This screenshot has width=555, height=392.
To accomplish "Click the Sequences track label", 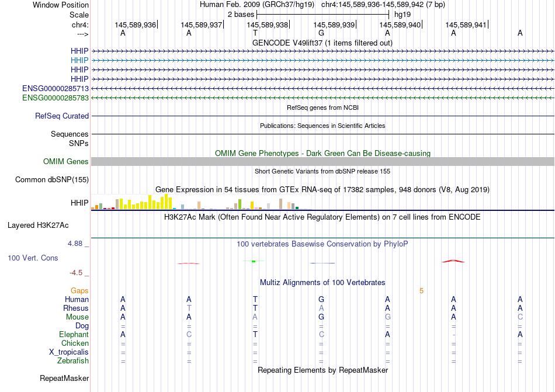I will click(70, 134).
